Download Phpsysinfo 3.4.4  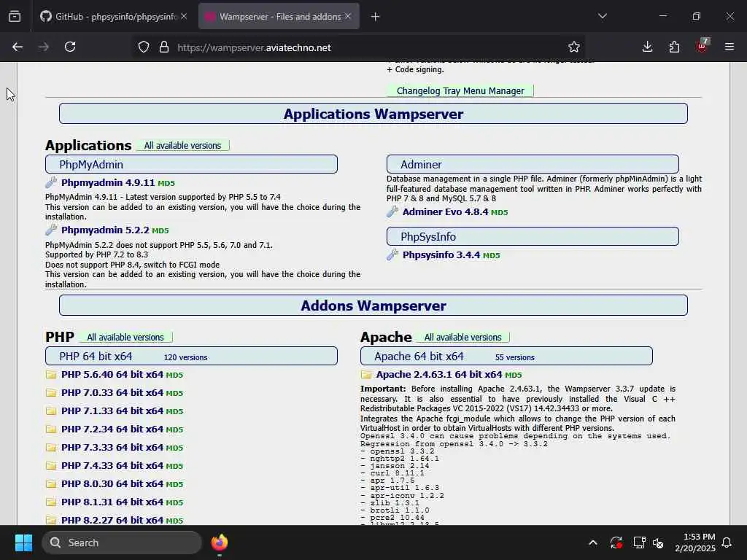pos(441,255)
